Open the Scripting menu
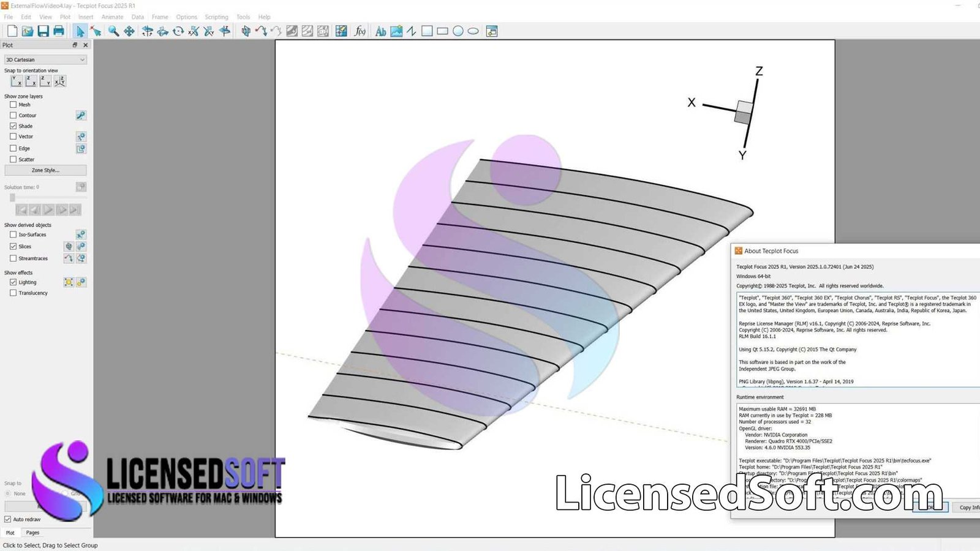Viewport: 980px width, 551px height. (x=216, y=17)
